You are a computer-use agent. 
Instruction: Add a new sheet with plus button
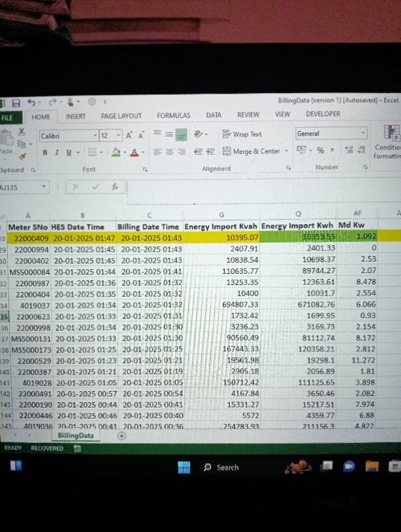point(121,436)
